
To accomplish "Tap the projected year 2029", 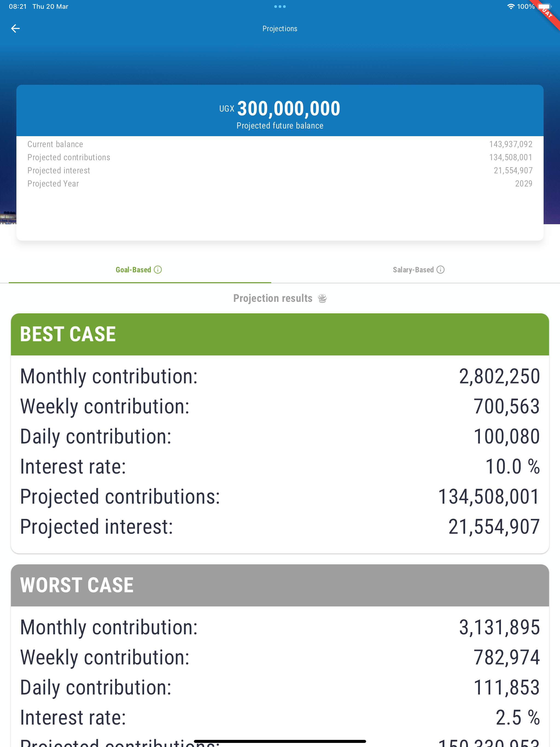I will pos(524,184).
